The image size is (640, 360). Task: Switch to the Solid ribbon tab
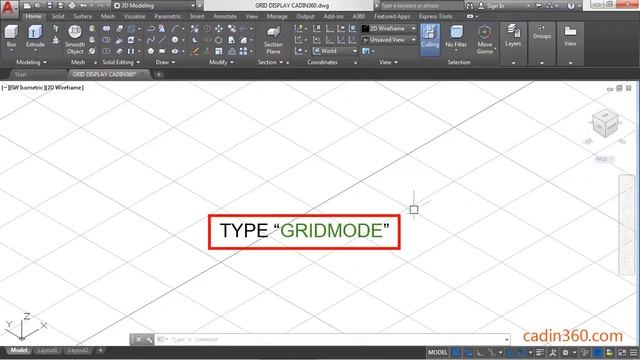point(58,16)
